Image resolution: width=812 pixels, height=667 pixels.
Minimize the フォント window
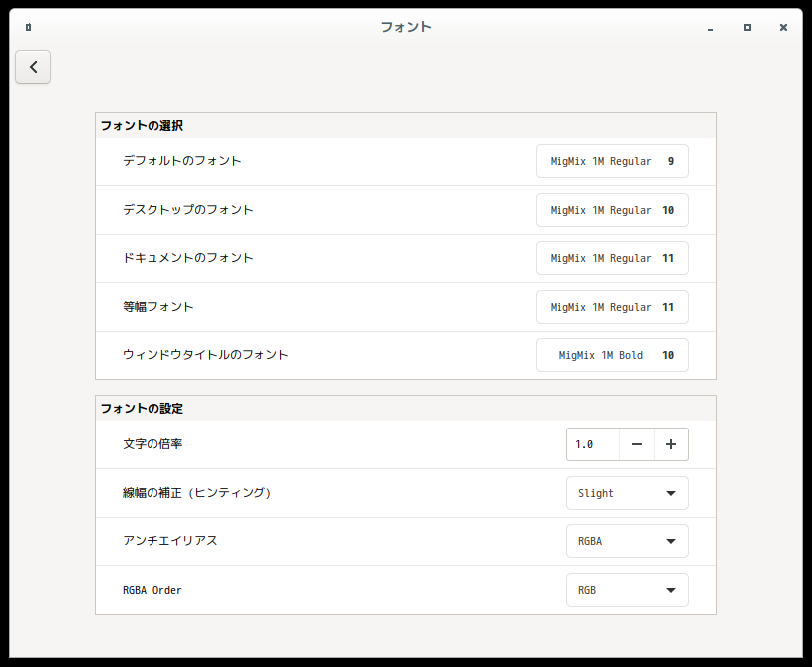[x=711, y=28]
